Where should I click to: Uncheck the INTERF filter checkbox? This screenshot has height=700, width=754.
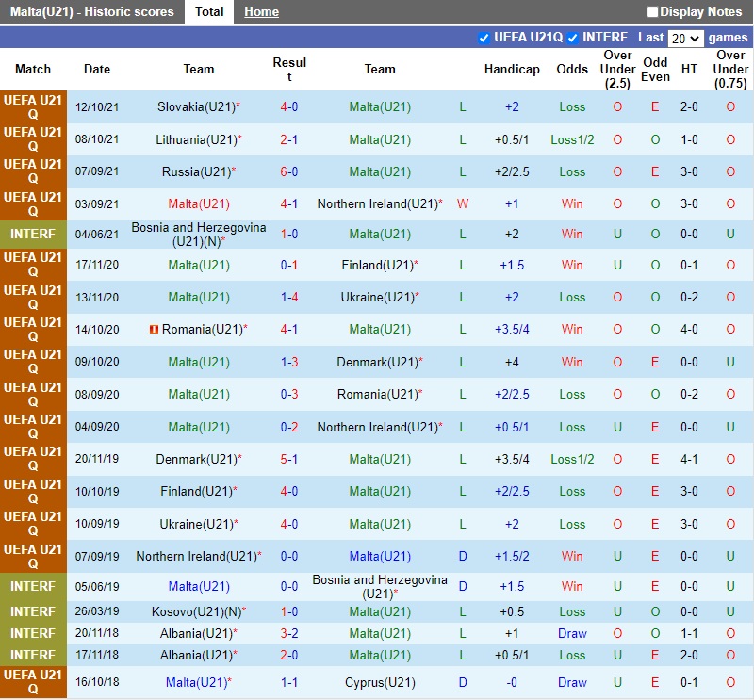pyautogui.click(x=573, y=38)
